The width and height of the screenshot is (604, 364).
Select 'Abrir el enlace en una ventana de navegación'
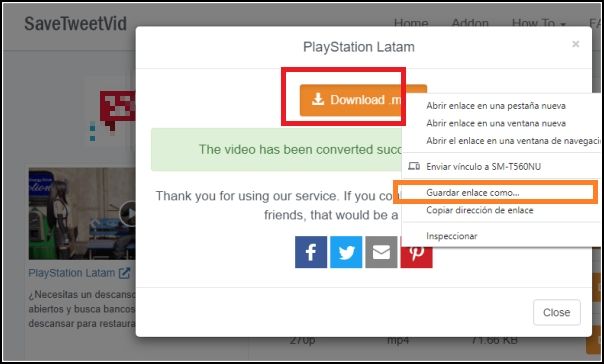click(512, 141)
